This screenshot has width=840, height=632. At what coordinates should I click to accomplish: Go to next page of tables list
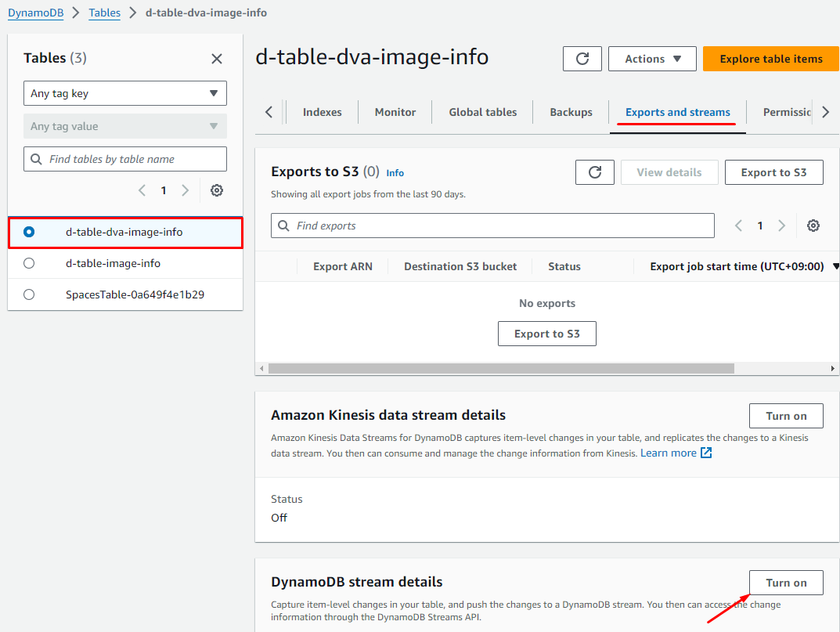186,190
